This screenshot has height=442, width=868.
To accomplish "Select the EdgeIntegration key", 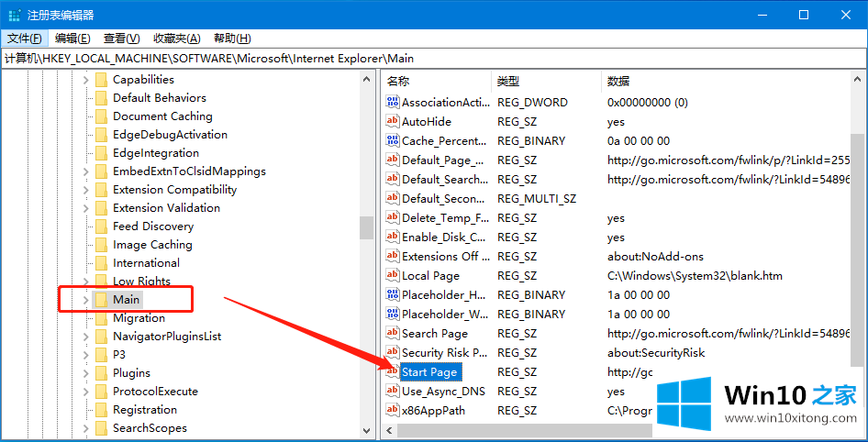I will coord(156,153).
